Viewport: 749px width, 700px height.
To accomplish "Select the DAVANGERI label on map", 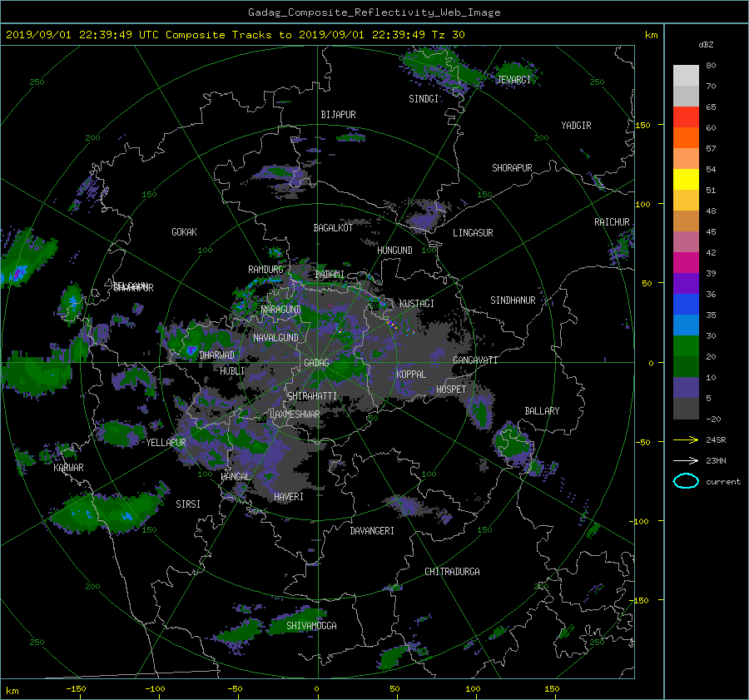I will 372,531.
